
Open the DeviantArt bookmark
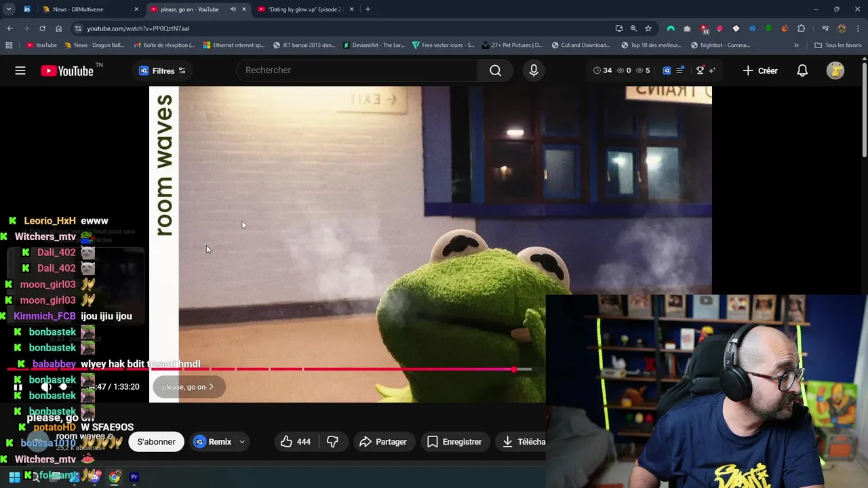tap(374, 45)
